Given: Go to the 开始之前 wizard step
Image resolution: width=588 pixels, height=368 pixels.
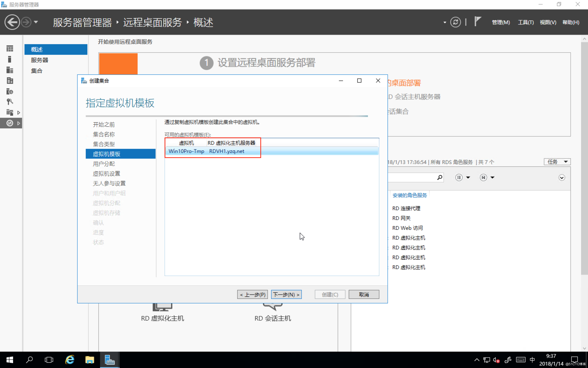Looking at the screenshot, I should (104, 125).
